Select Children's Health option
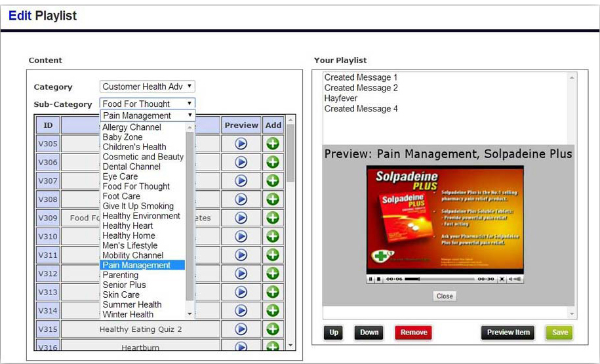 143,147
